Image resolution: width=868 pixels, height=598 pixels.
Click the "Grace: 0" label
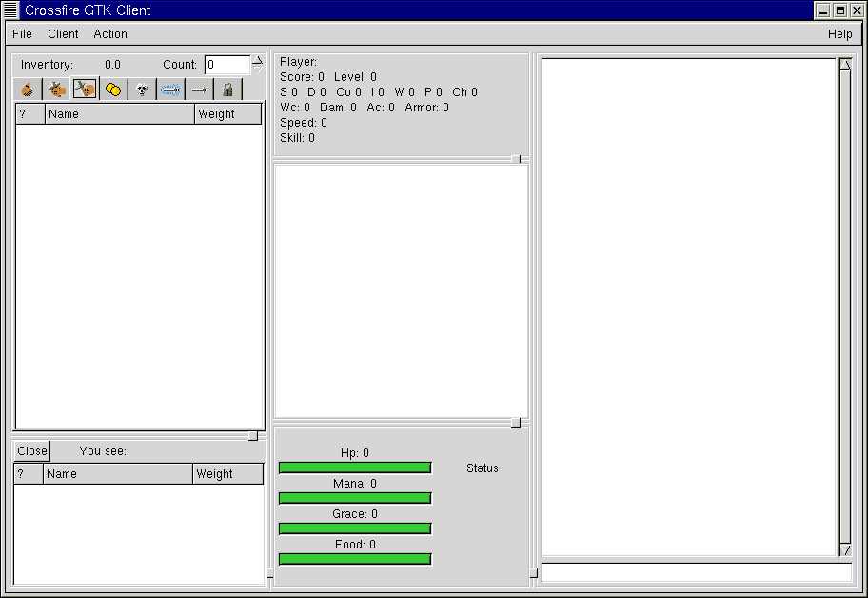(355, 514)
